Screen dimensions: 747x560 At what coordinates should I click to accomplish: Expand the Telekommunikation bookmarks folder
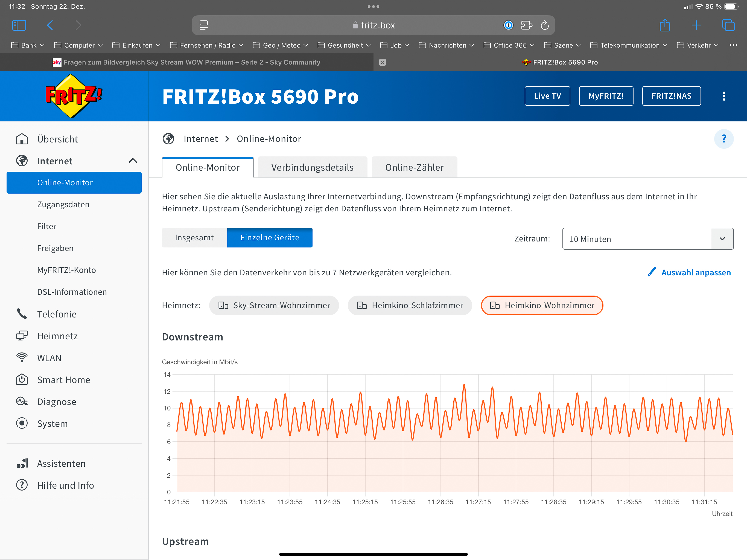click(x=628, y=45)
